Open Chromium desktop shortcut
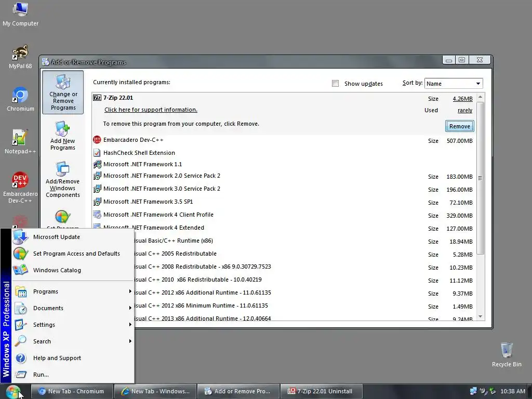The height and width of the screenshot is (399, 532). (x=20, y=99)
